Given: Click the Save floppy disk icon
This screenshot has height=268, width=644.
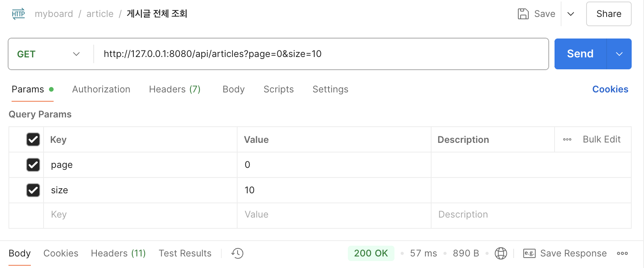Looking at the screenshot, I should [523, 14].
